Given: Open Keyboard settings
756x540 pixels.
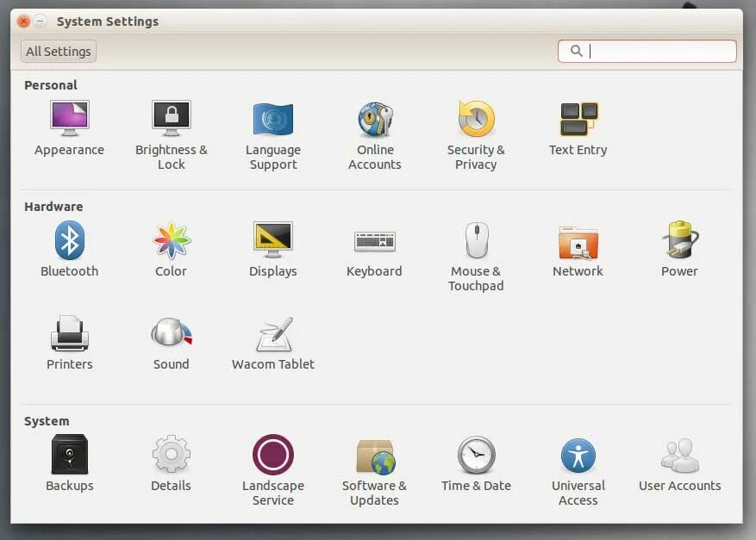Looking at the screenshot, I should click(x=375, y=253).
